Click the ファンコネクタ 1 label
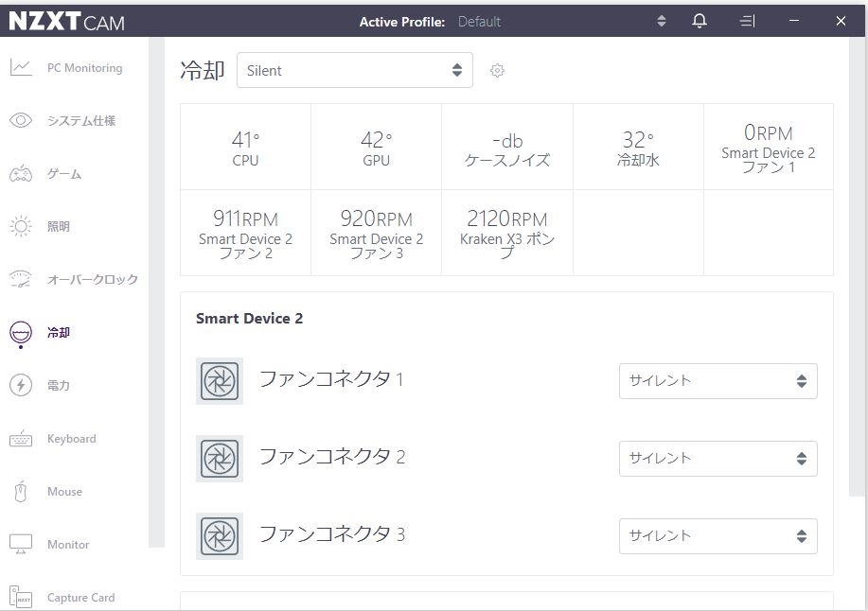868x611 pixels. [x=331, y=379]
